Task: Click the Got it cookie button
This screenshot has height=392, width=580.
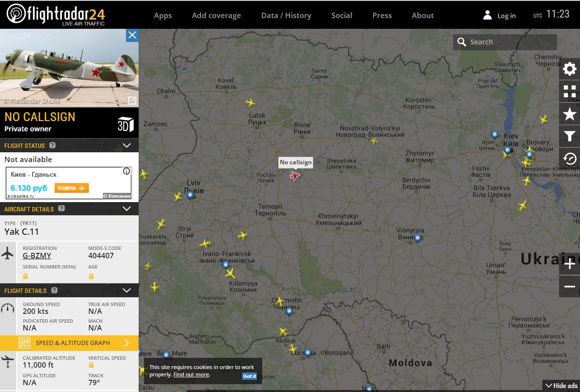Action: [x=249, y=376]
